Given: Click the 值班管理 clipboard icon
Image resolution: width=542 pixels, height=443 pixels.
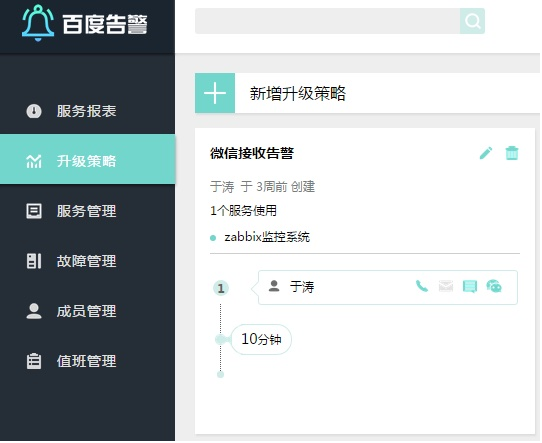Looking at the screenshot, I should (x=34, y=362).
